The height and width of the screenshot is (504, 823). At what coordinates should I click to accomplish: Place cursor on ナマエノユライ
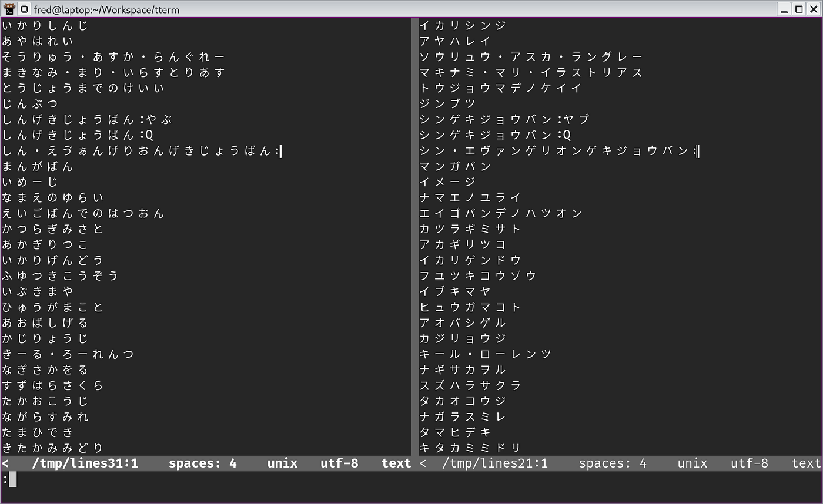470,198
